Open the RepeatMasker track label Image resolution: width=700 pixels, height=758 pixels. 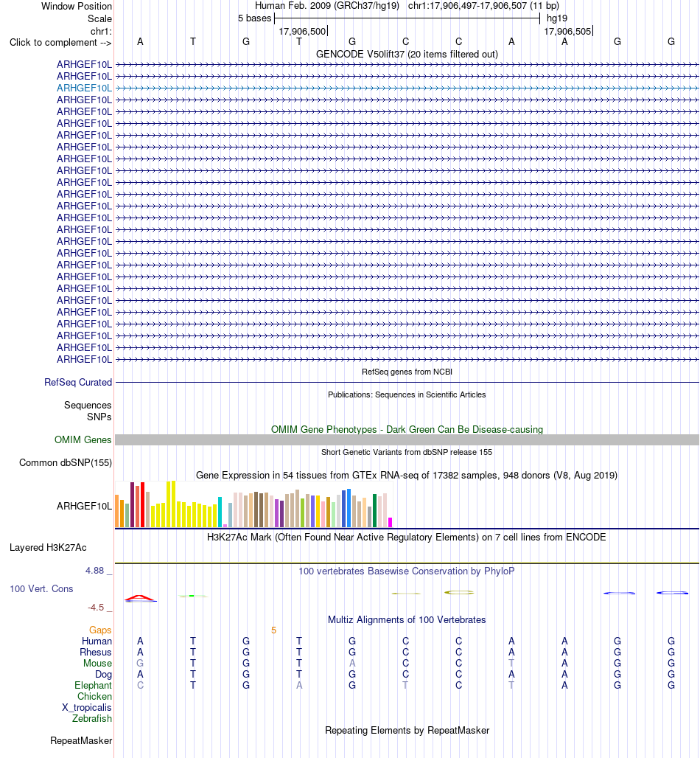[81, 741]
